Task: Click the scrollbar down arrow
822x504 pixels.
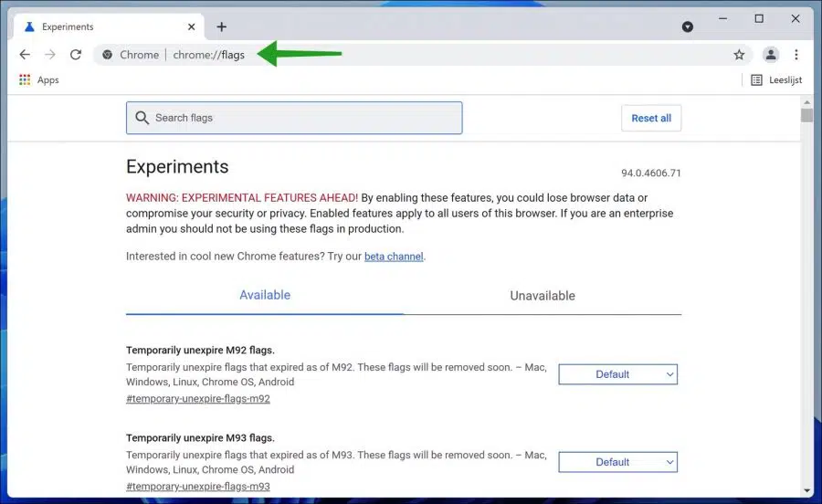Action: (x=806, y=490)
